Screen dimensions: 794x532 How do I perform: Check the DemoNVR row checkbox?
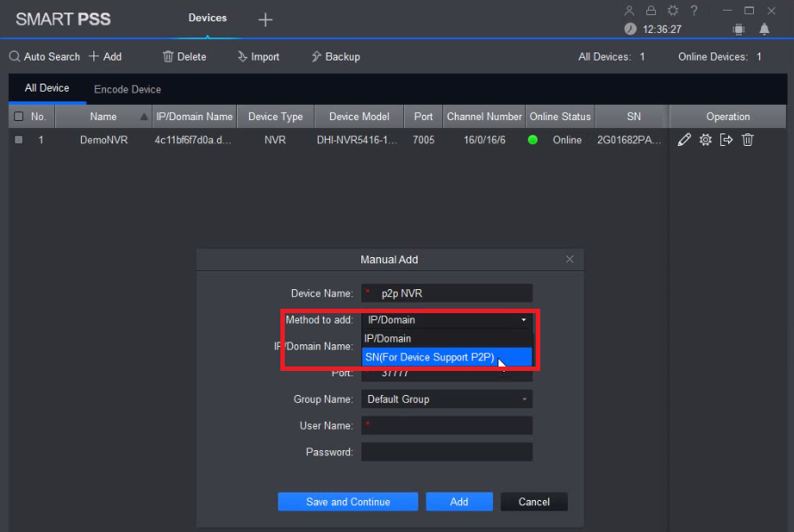[19, 140]
